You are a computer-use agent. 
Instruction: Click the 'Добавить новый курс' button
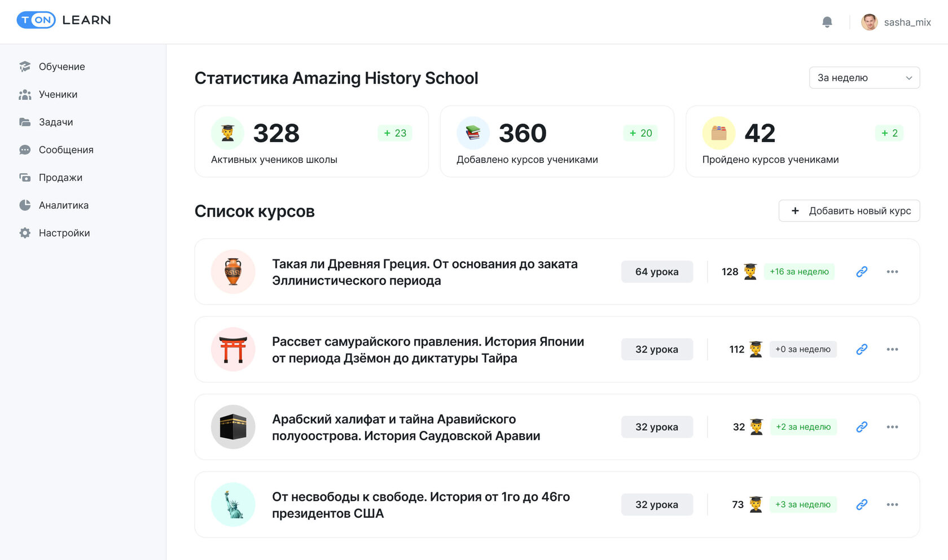pyautogui.click(x=849, y=211)
